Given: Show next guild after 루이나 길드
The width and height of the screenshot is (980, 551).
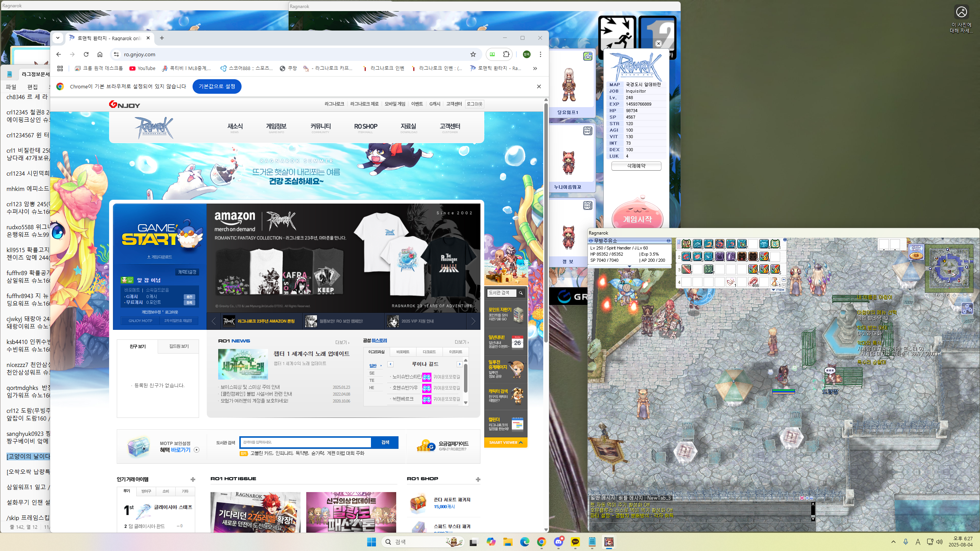Looking at the screenshot, I should coord(459,364).
